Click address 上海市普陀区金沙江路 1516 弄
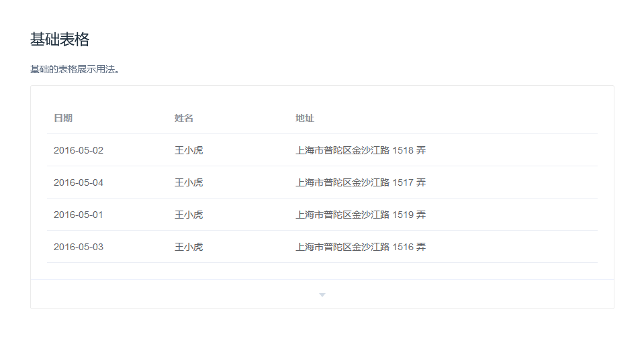The height and width of the screenshot is (338, 644). coord(361,247)
